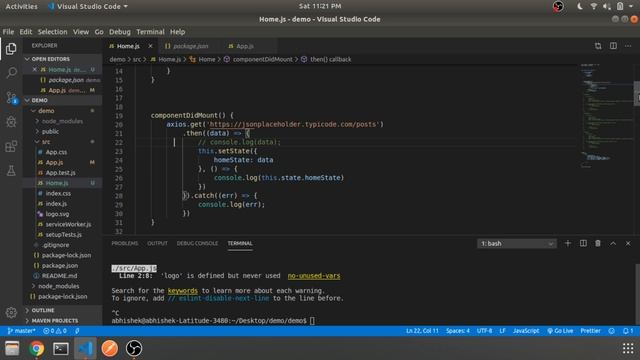Open the Files app from the dock

[x=12, y=348]
